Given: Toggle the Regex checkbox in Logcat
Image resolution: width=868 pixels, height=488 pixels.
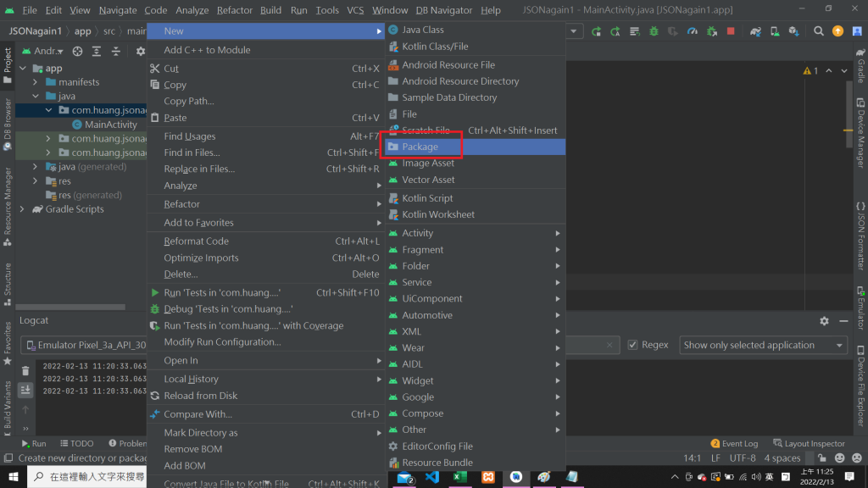Looking at the screenshot, I should pos(632,345).
